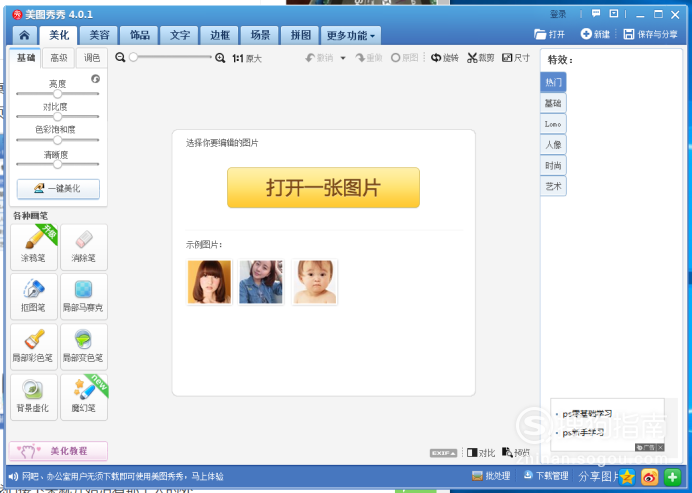Click the zoom out magnifier icon
The height and width of the screenshot is (493, 692).
pos(120,57)
